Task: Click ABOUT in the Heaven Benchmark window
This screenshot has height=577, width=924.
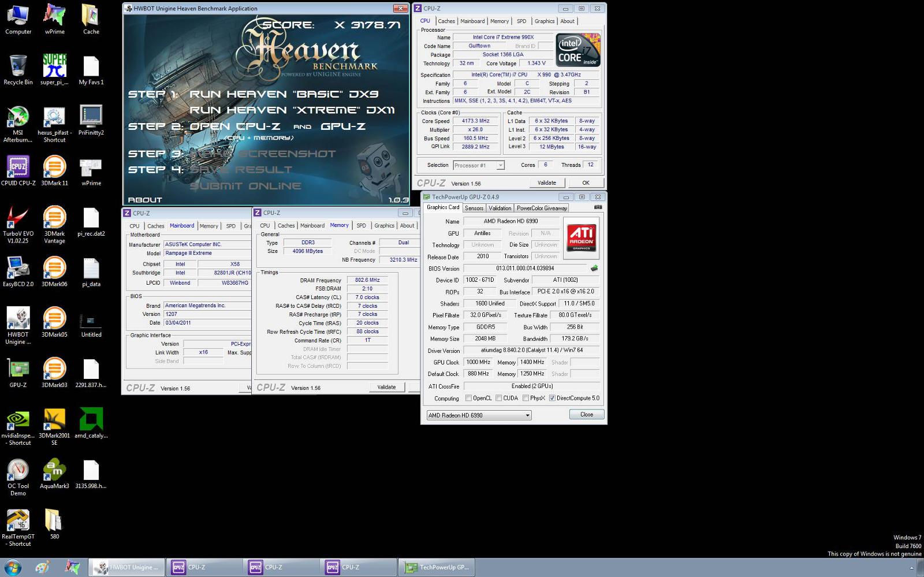Action: (145, 200)
